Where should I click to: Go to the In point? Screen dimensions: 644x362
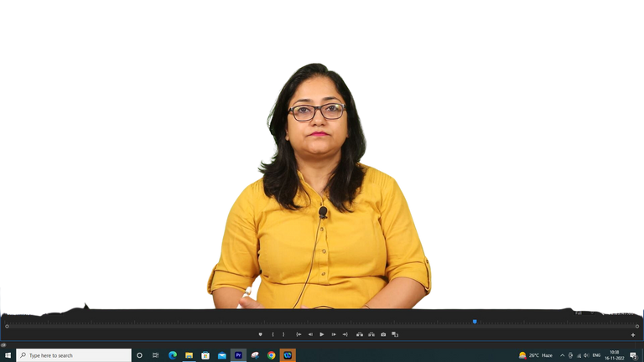pos(299,334)
